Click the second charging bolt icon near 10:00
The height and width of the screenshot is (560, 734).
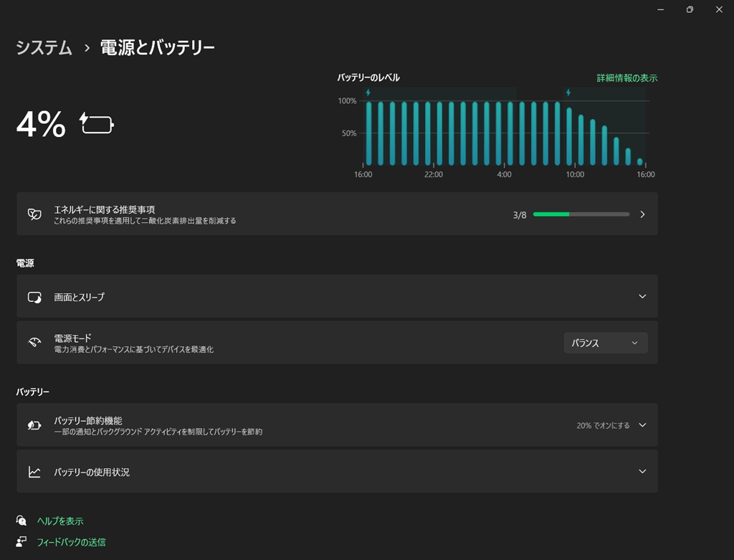coord(568,92)
